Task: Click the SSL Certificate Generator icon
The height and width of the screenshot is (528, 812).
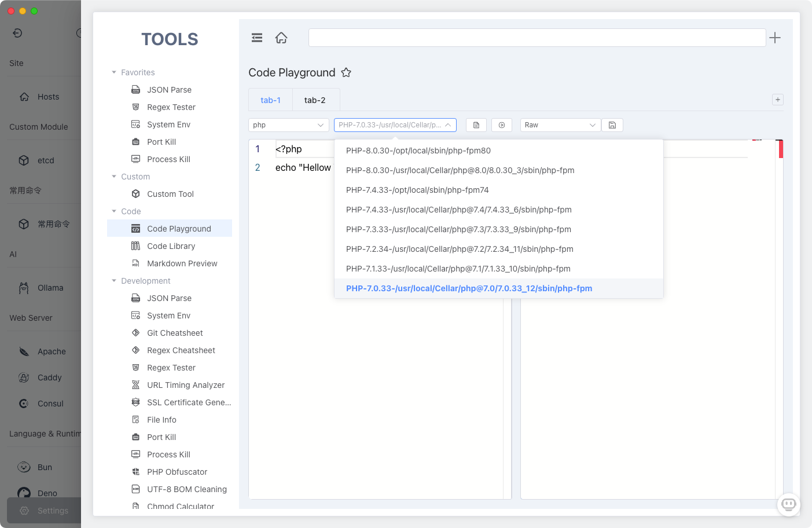Action: (135, 402)
